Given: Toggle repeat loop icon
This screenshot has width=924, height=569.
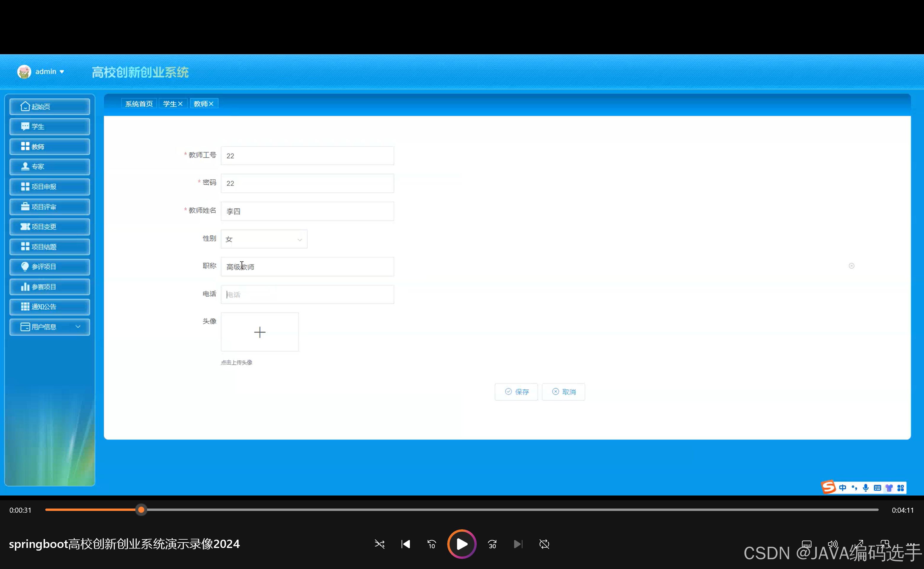Looking at the screenshot, I should point(544,544).
